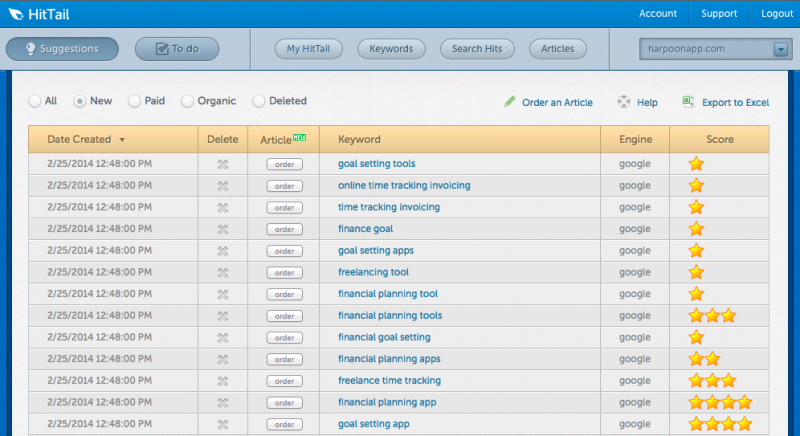Open the 'freelance time tracking' keyword
This screenshot has height=436, width=800.
click(389, 380)
